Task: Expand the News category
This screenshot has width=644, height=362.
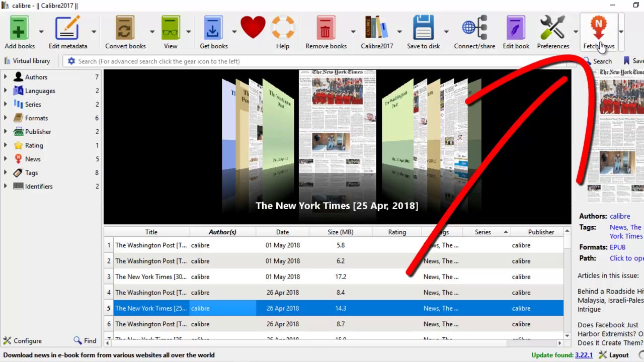Action: click(6, 159)
